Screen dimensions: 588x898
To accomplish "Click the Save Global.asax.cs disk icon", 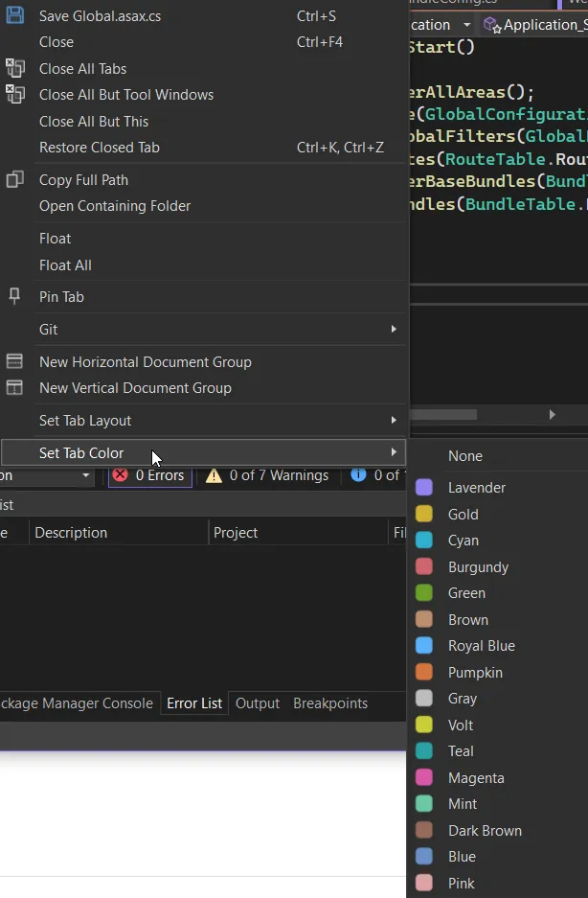I will pyautogui.click(x=14, y=15).
